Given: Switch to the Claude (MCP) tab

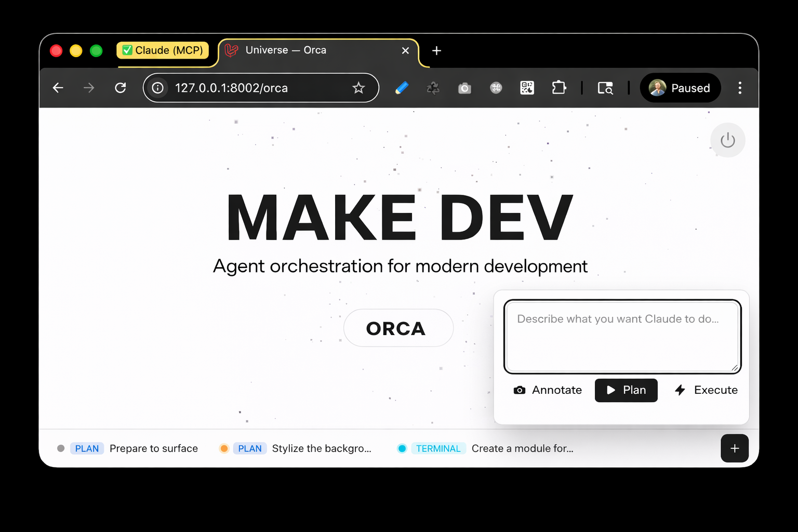Looking at the screenshot, I should (x=163, y=50).
